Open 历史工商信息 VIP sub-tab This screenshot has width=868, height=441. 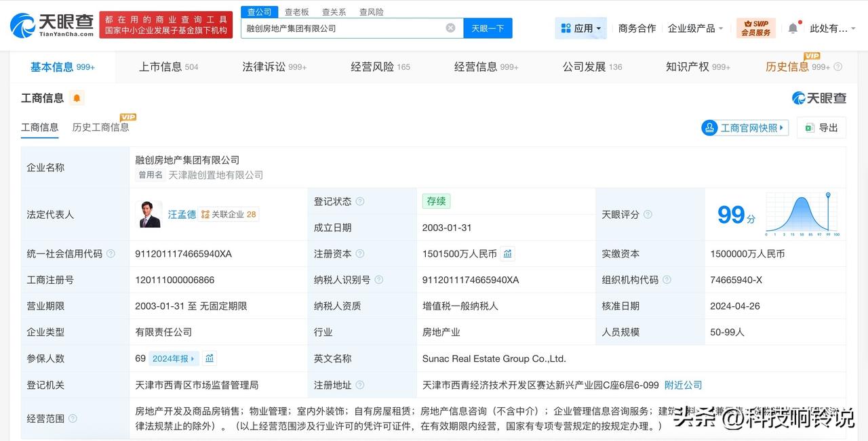[x=100, y=127]
